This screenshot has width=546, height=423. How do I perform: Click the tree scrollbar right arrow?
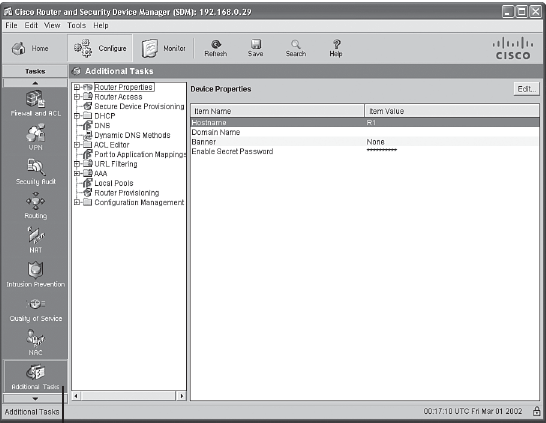pos(181,395)
